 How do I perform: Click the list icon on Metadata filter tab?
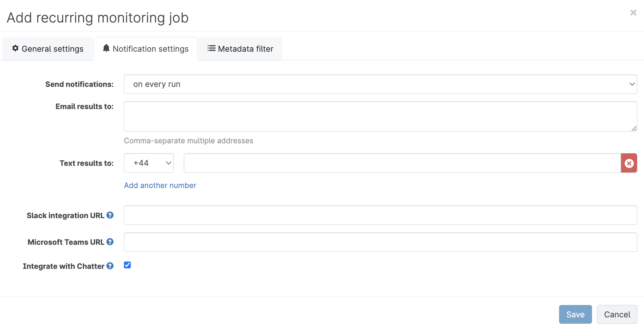(211, 48)
